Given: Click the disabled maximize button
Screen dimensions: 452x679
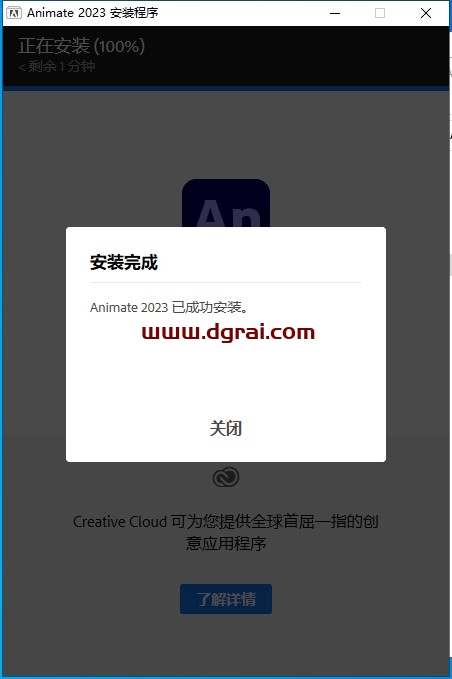Looking at the screenshot, I should pos(380,13).
